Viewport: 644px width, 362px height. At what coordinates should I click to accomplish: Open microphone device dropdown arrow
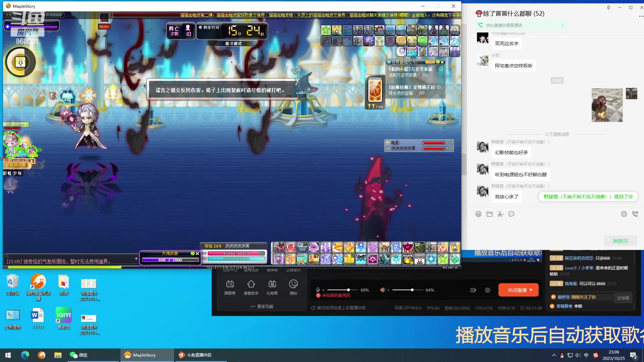pyautogui.click(x=323, y=290)
